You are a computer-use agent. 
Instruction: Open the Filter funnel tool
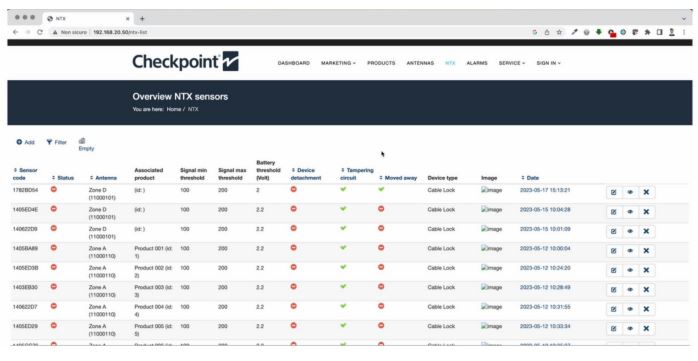point(49,142)
